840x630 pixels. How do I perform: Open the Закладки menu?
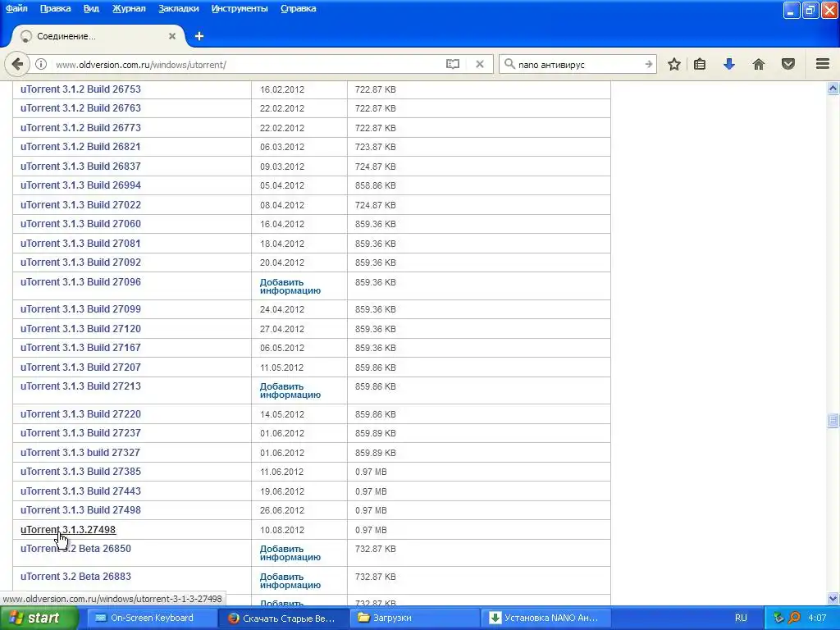[178, 8]
